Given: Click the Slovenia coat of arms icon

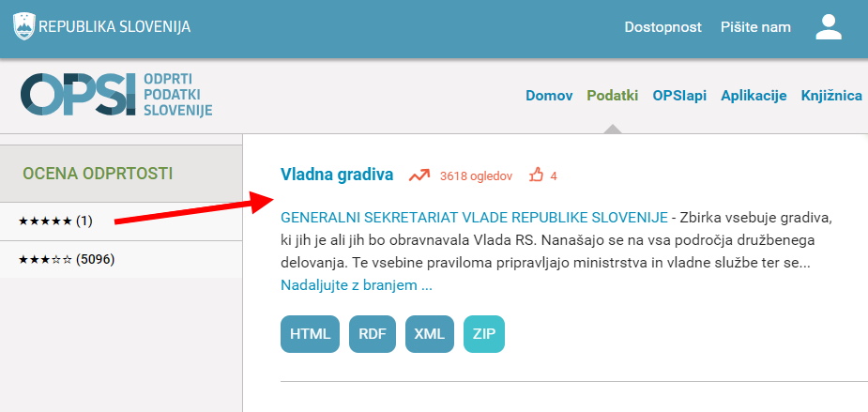Looking at the screenshot, I should tap(24, 26).
